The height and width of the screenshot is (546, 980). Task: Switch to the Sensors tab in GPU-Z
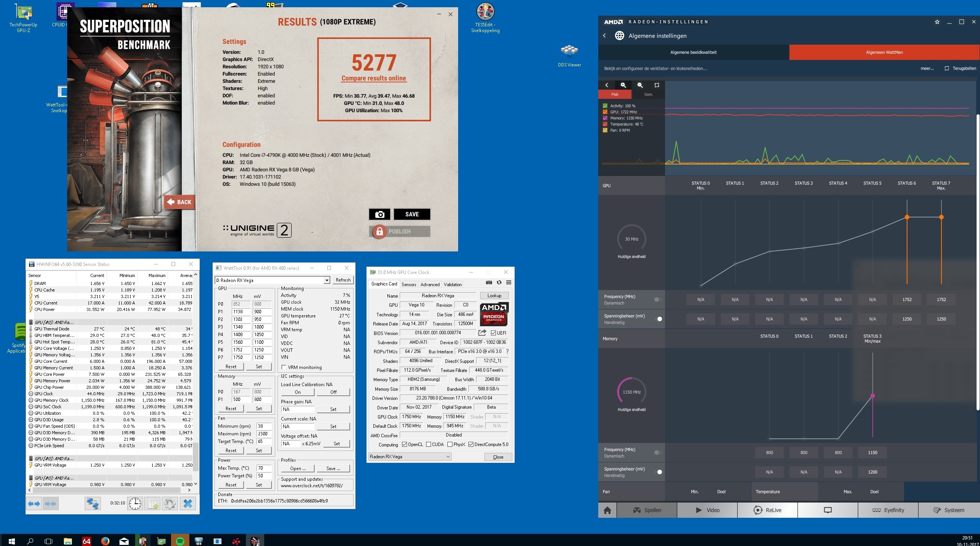408,285
